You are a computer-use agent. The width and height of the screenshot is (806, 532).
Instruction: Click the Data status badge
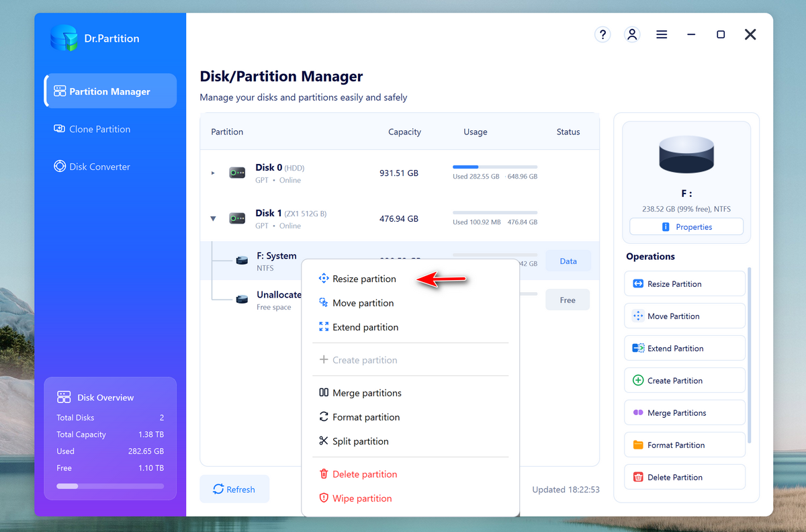[x=568, y=261]
